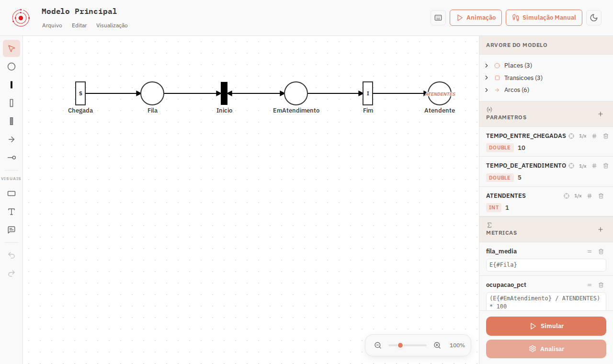Select the pointer selection tool
The image size is (613, 364).
11,48
